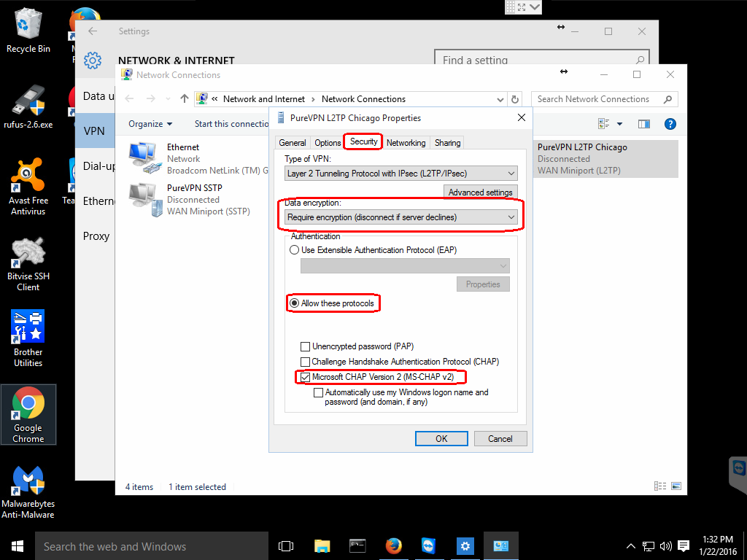Uncheck Microsoft CHAP Version 2 checkbox
747x560 pixels.
(x=306, y=377)
